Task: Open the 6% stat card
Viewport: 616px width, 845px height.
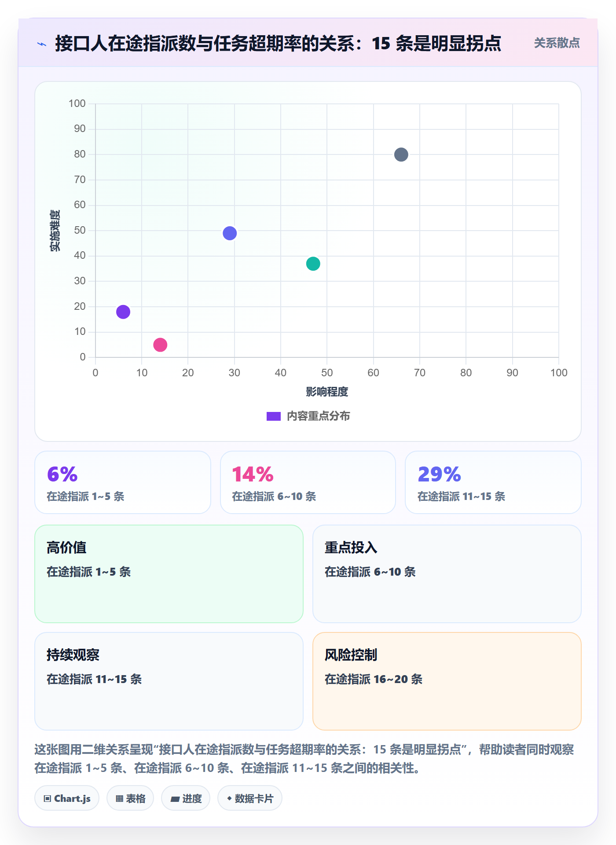Action: [x=123, y=482]
